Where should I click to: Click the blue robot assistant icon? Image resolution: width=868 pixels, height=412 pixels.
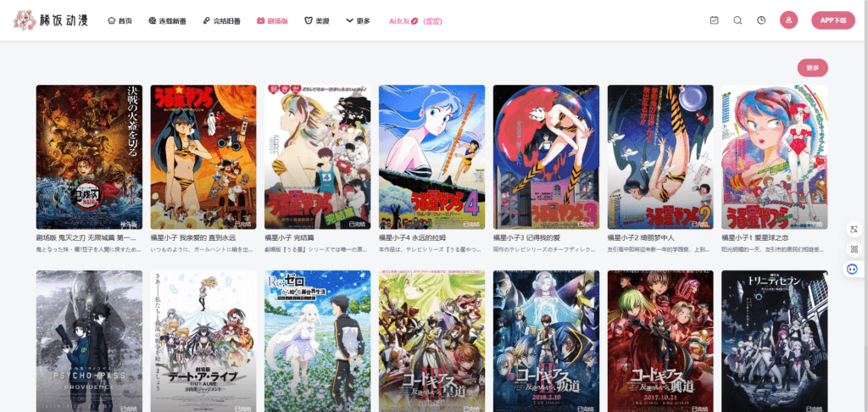coord(854,270)
